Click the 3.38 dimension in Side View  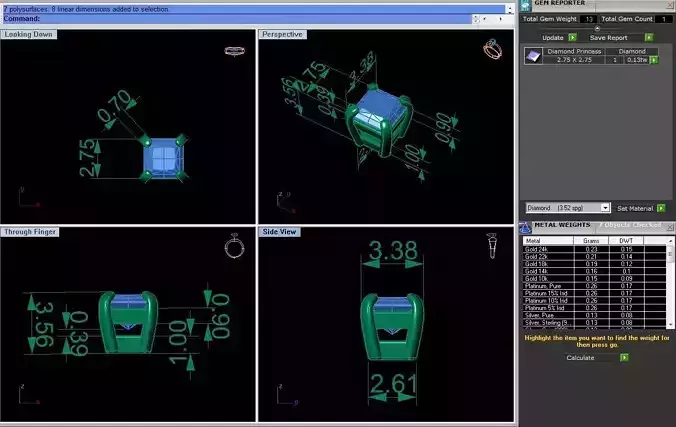393,250
